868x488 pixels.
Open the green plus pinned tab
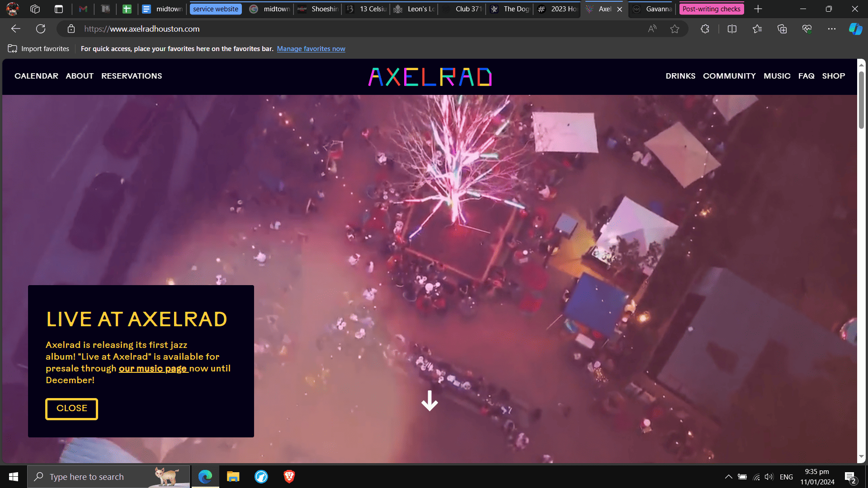(x=127, y=9)
